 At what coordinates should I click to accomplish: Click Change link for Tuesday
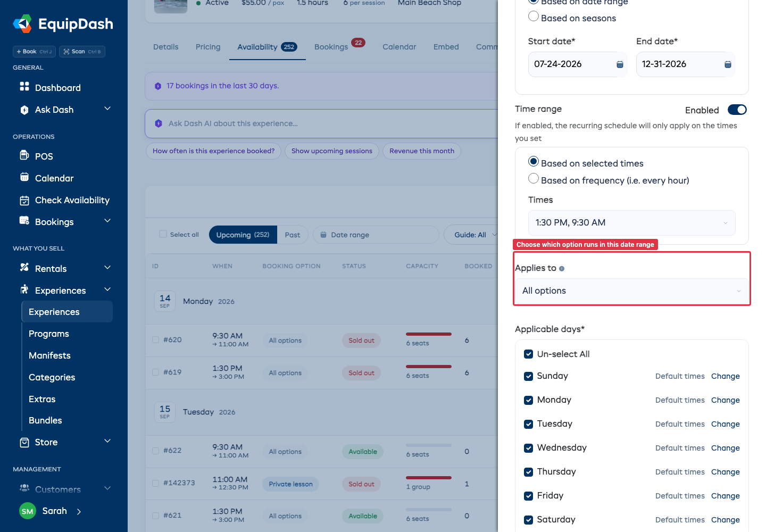click(x=726, y=424)
